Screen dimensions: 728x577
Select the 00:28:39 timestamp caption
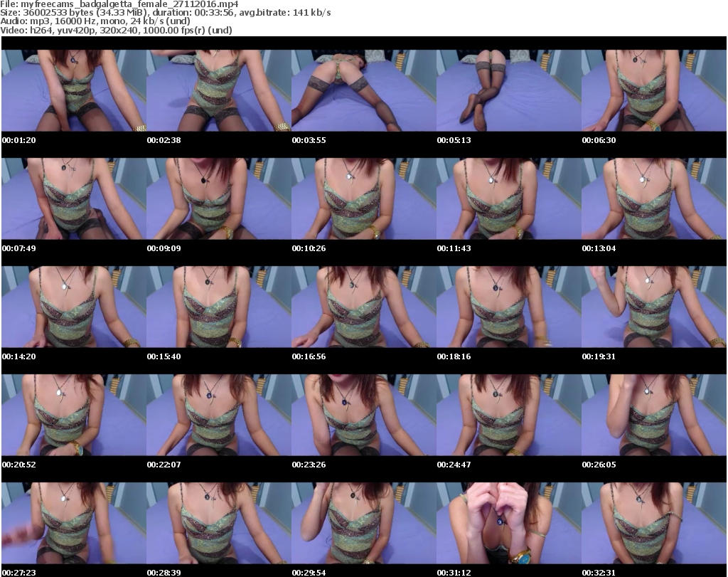click(x=164, y=573)
